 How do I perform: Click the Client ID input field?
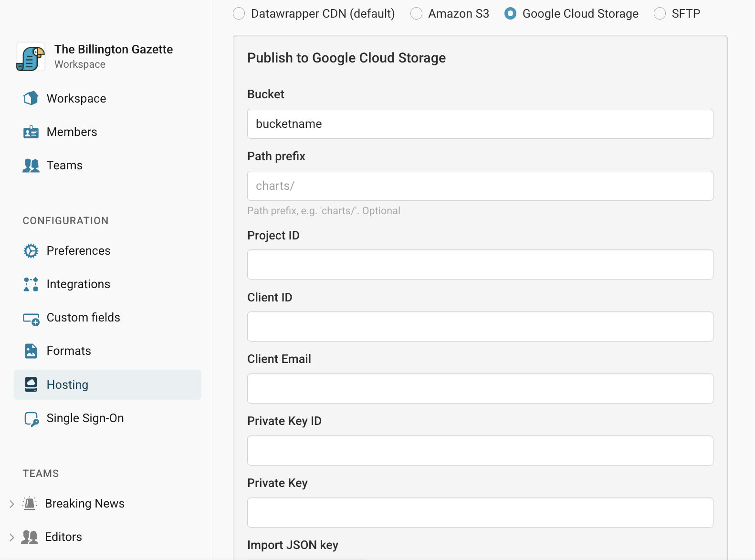pyautogui.click(x=480, y=327)
